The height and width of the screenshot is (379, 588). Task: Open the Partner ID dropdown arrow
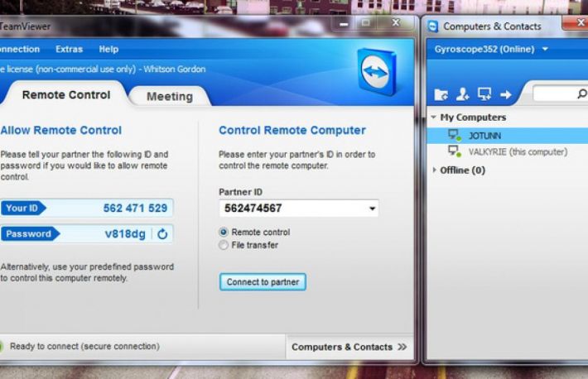pos(372,209)
